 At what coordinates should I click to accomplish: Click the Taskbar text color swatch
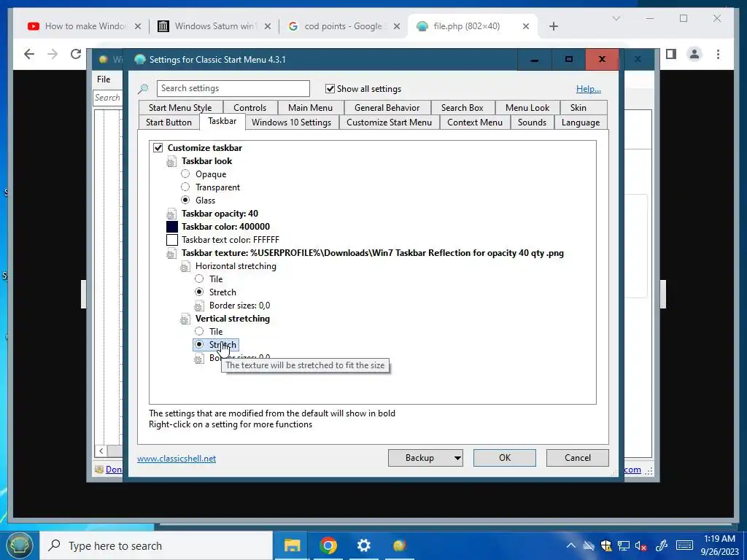[172, 240]
